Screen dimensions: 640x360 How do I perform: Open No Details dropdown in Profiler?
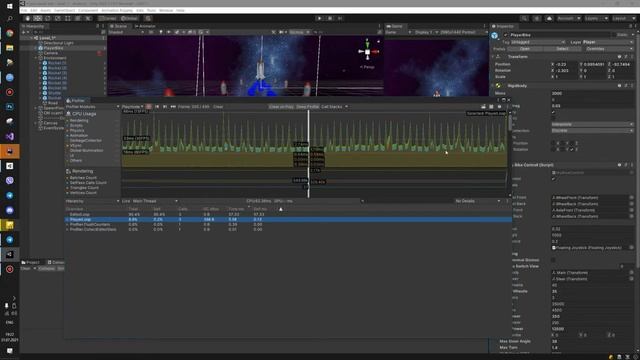point(477,201)
